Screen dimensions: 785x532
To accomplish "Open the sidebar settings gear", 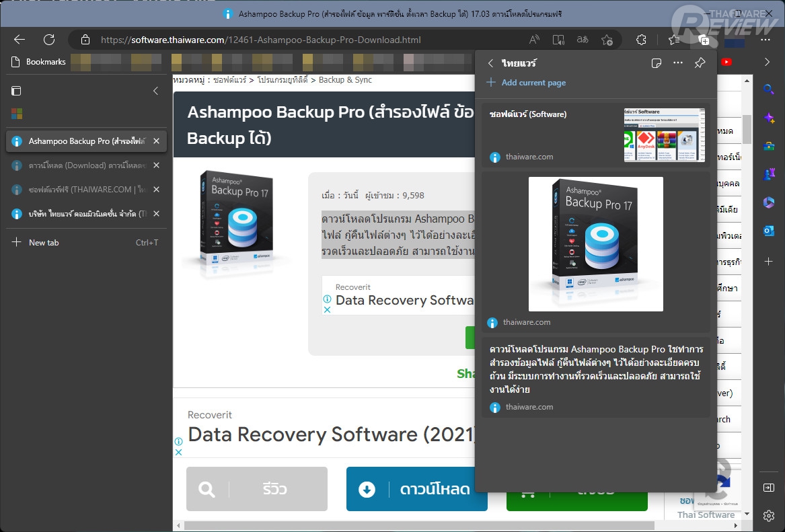I will tap(768, 515).
